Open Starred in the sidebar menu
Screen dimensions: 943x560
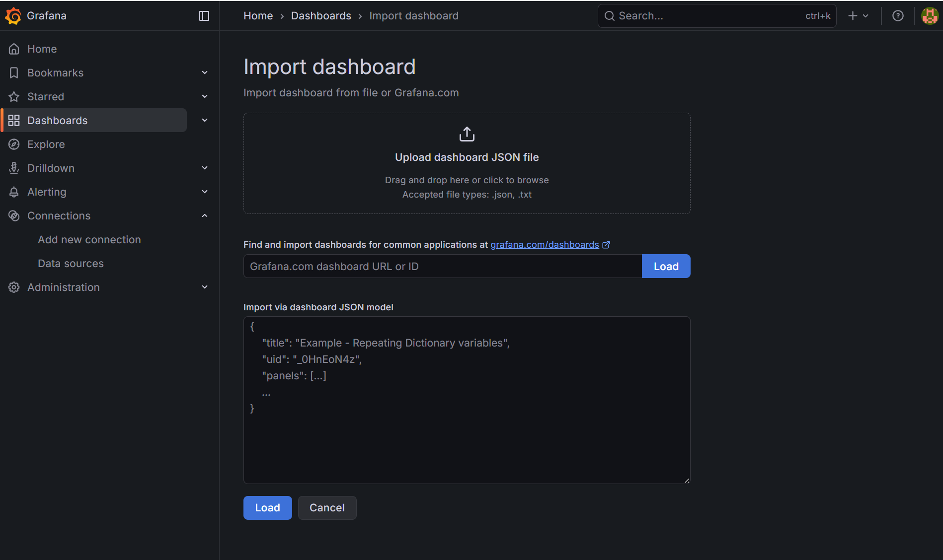pos(46,97)
